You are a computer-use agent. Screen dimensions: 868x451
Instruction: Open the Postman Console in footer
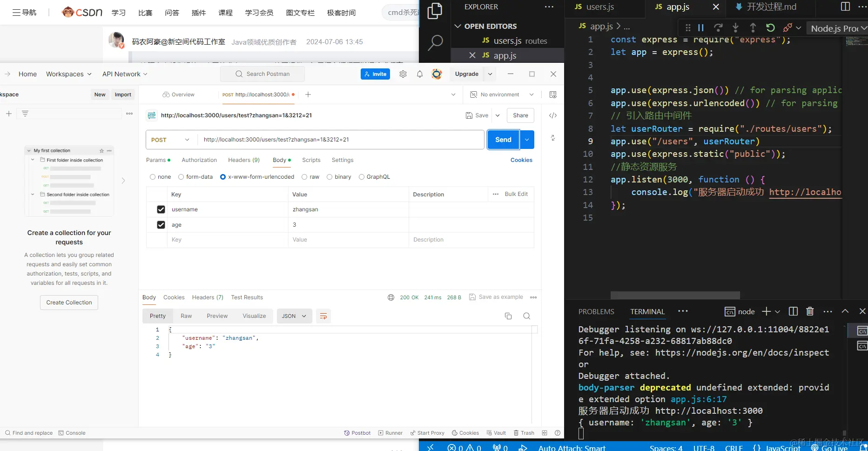(x=72, y=433)
